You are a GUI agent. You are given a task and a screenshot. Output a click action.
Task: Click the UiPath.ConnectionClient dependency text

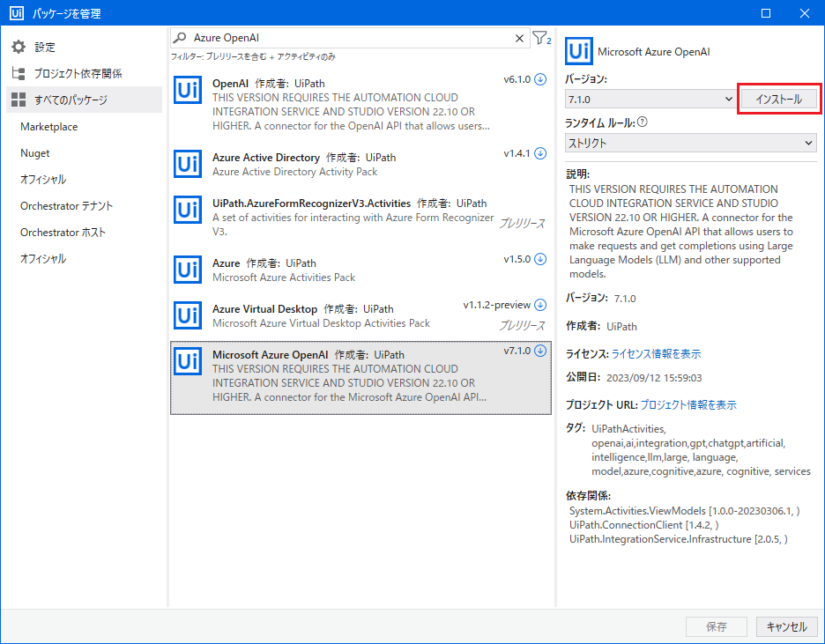tap(644, 525)
